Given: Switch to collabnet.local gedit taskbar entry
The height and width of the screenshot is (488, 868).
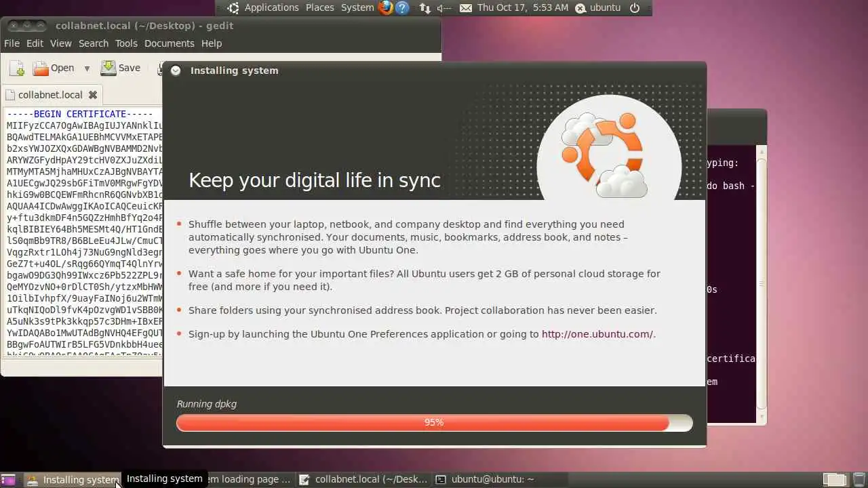Looking at the screenshot, I should [363, 479].
